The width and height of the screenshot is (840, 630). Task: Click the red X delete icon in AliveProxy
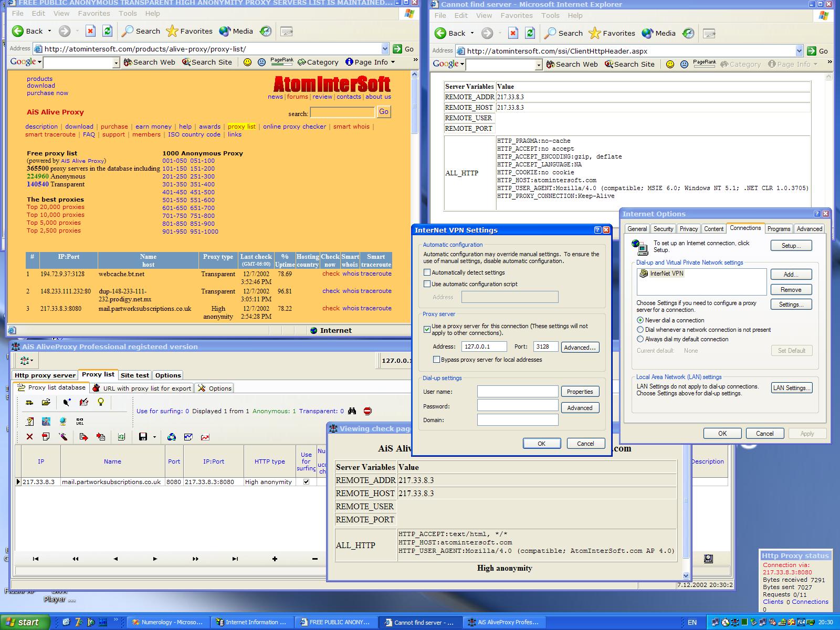[x=29, y=437]
